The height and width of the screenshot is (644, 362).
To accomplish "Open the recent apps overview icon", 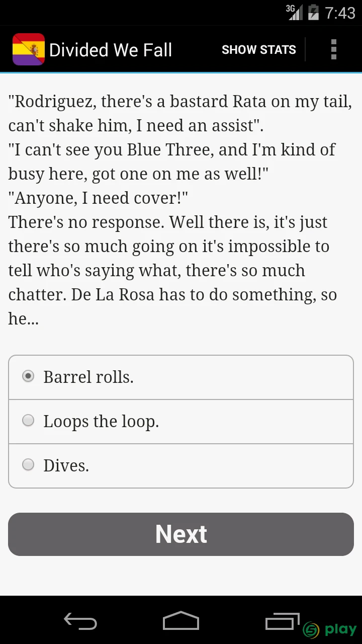I will click(x=282, y=621).
